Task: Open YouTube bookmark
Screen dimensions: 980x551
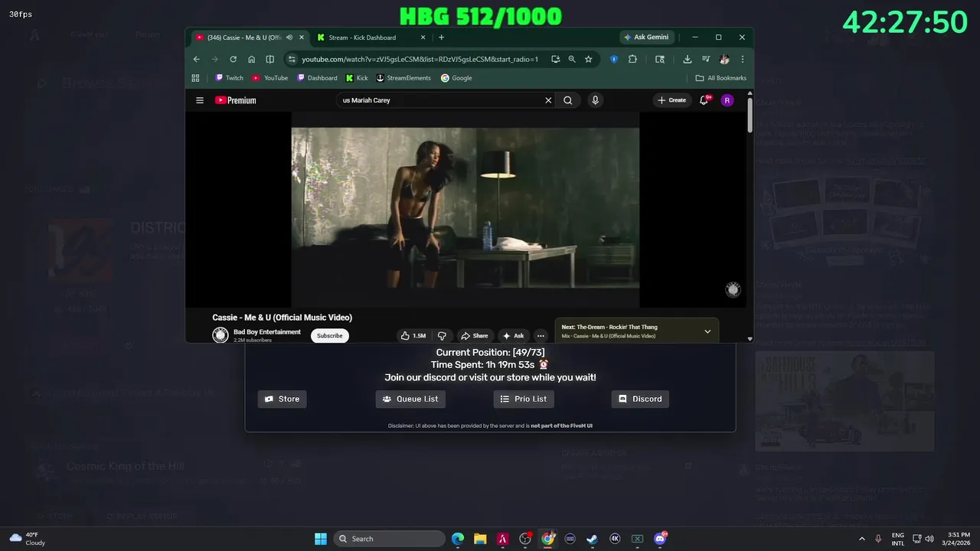Action: coord(270,78)
